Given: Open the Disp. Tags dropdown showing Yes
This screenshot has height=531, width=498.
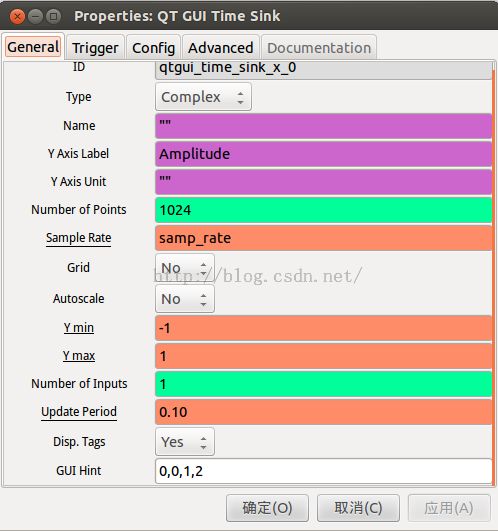Looking at the screenshot, I should pyautogui.click(x=185, y=442).
